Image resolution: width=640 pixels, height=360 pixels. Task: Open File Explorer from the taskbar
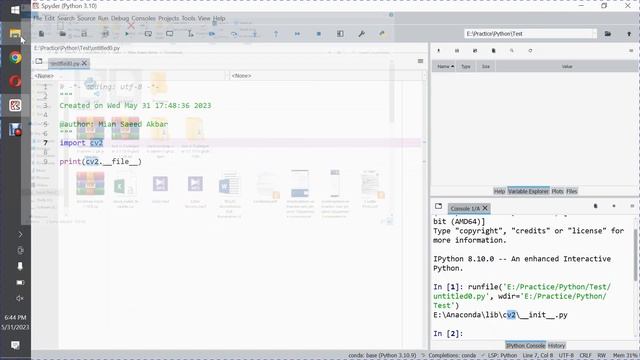coord(15,33)
